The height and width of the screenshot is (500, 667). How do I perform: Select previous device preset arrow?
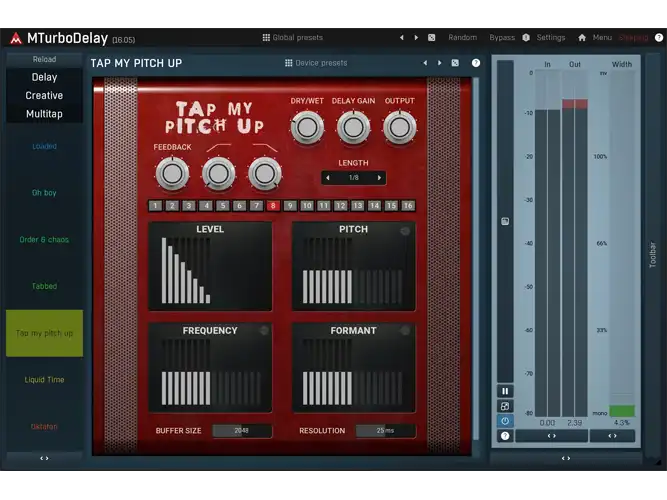click(x=425, y=63)
